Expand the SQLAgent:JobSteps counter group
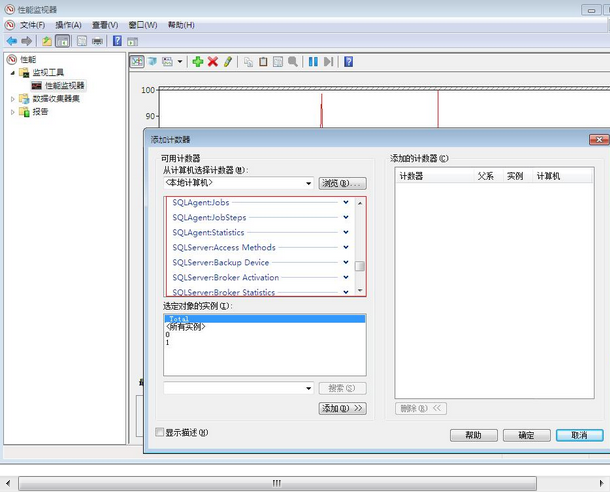The height and width of the screenshot is (493, 614). (x=346, y=217)
